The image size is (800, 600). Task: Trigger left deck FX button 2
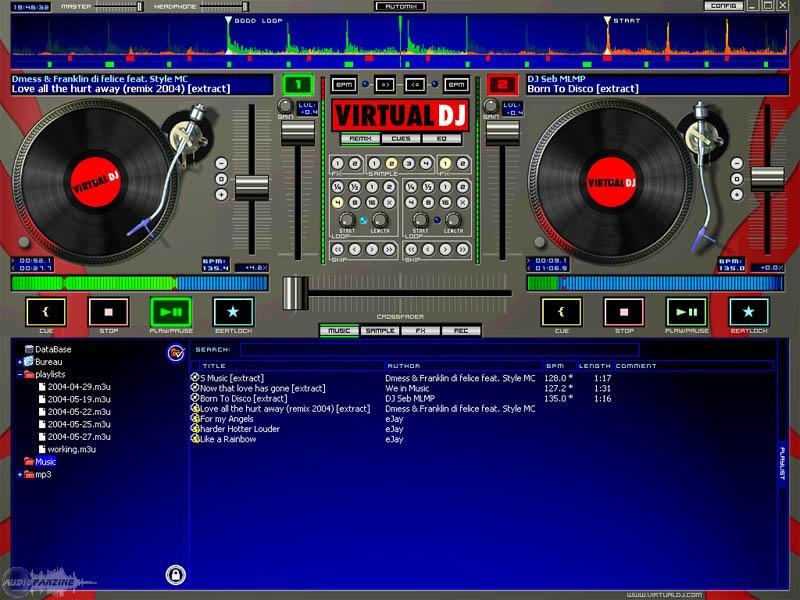355,163
